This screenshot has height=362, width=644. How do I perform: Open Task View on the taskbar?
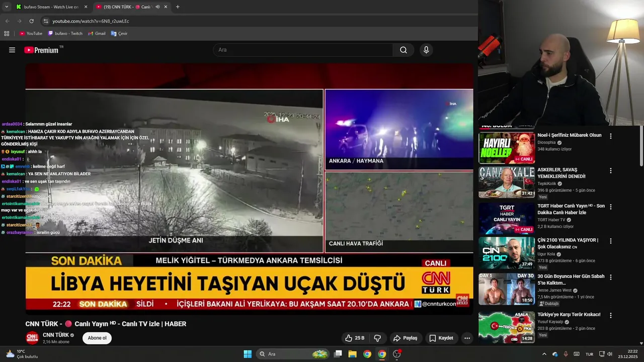coord(338,354)
